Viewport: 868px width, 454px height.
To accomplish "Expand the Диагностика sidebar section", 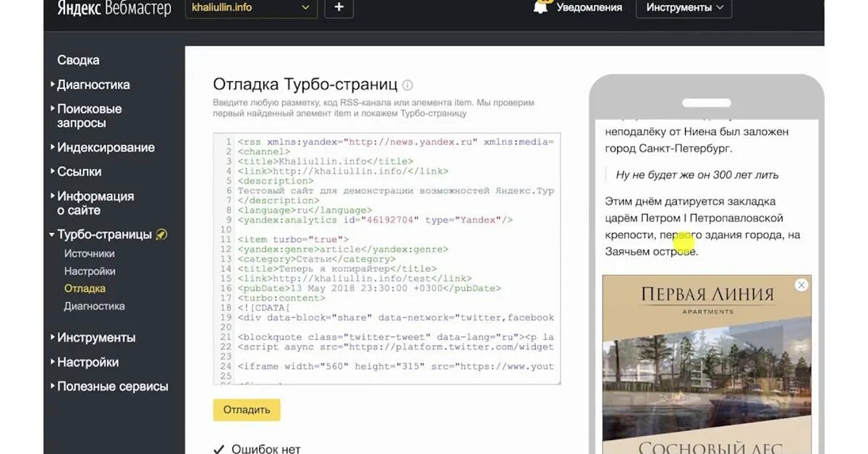I will point(93,85).
